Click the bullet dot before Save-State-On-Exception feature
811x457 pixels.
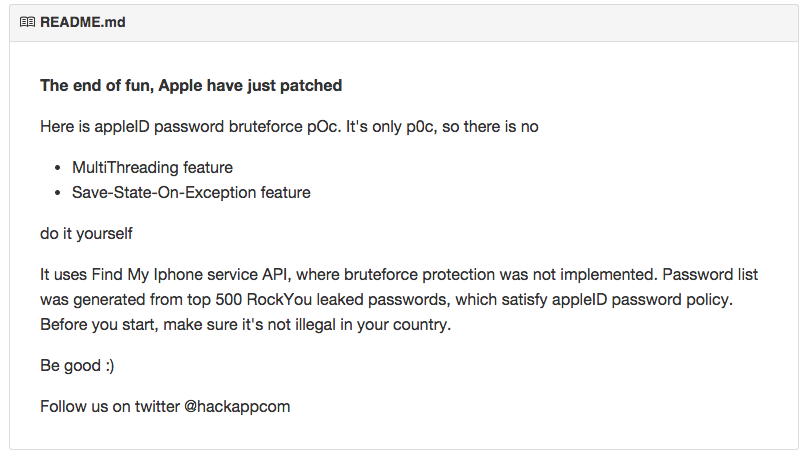coord(59,193)
